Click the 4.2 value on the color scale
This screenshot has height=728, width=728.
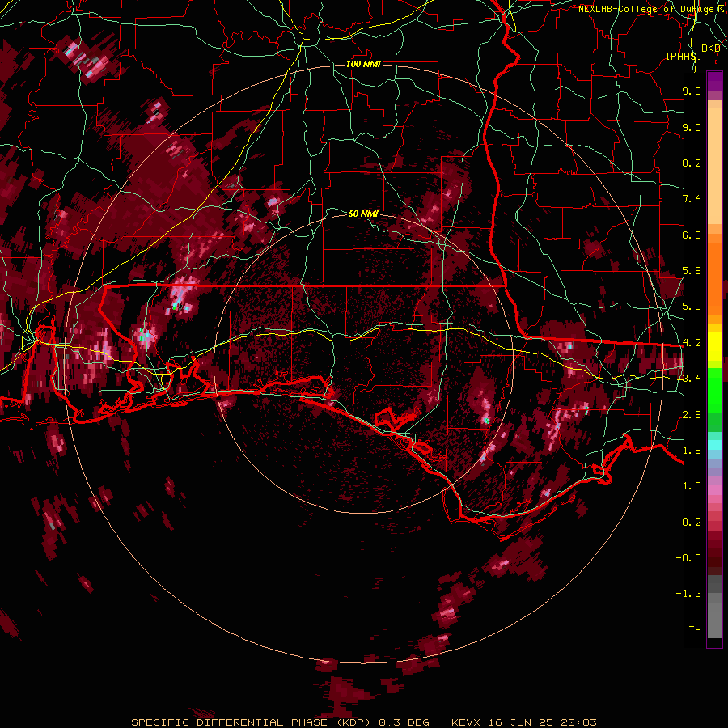692,343
